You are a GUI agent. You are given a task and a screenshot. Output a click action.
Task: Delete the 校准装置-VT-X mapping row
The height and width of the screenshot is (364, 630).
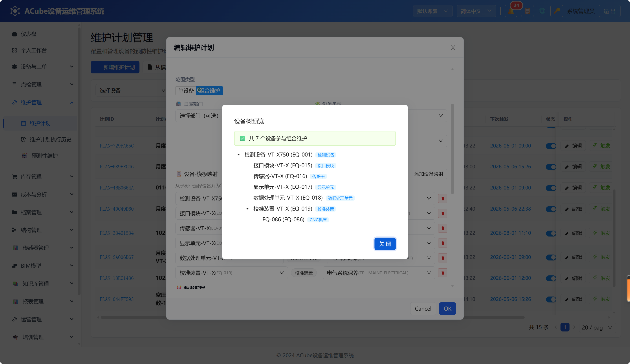pyautogui.click(x=443, y=273)
